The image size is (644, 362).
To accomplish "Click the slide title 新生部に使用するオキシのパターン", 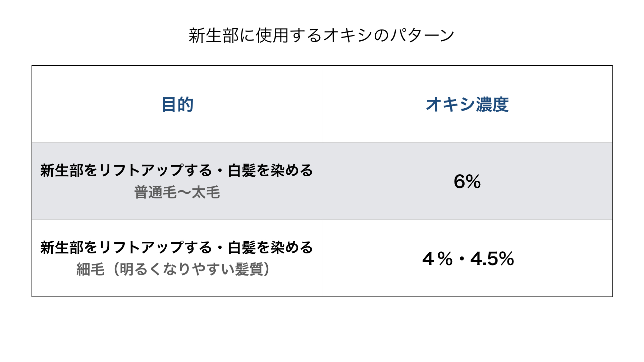I will (x=321, y=36).
